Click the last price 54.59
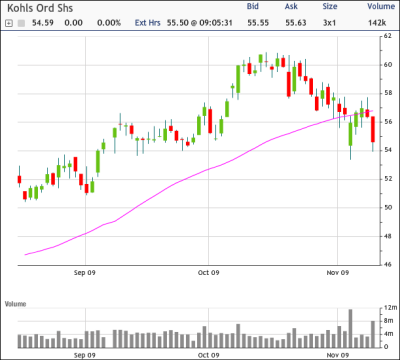The width and height of the screenshot is (400, 360). click(43, 23)
